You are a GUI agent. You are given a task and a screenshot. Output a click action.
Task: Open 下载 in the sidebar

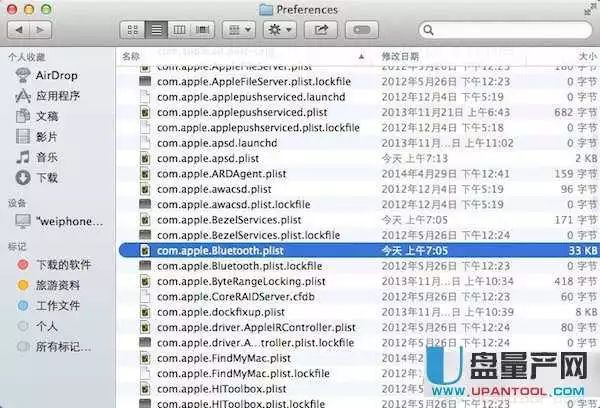coord(37,178)
